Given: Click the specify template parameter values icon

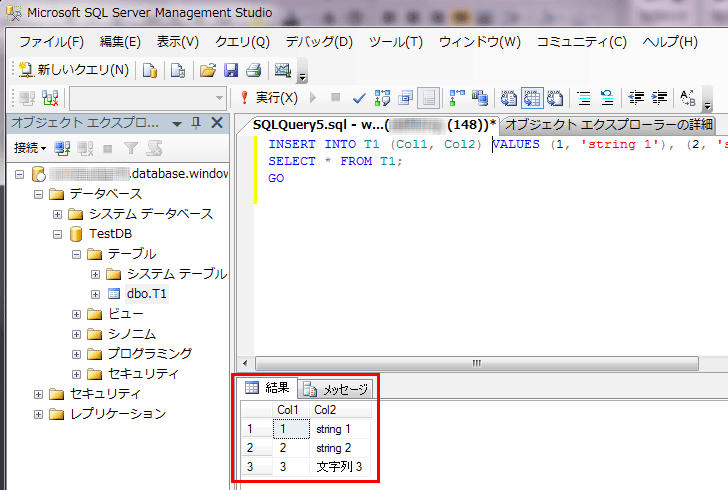Looking at the screenshot, I should pyautogui.click(x=688, y=98).
